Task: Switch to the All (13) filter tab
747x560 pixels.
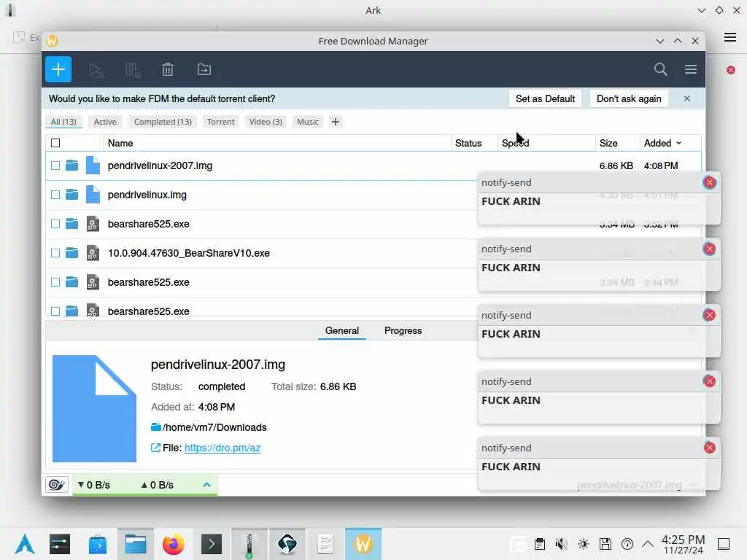Action: coord(64,122)
